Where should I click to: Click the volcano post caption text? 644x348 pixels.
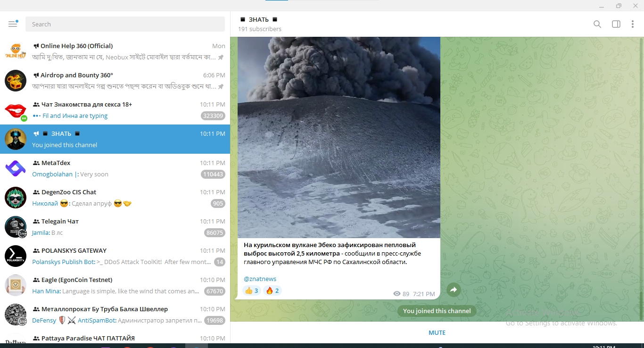coord(332,254)
